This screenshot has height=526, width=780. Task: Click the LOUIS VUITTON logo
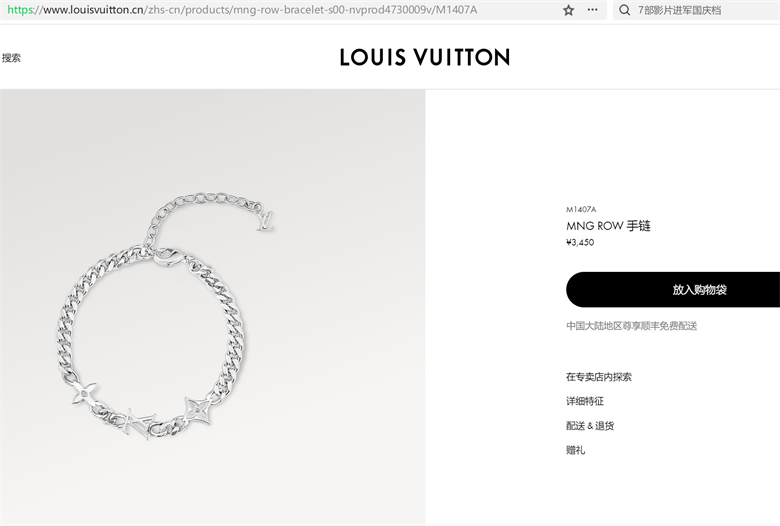[x=425, y=57]
